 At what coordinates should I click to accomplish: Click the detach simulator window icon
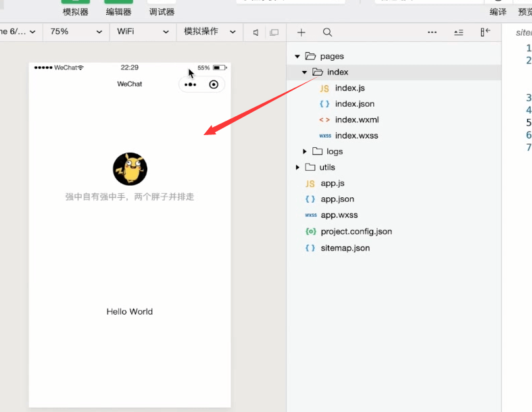[x=274, y=32]
